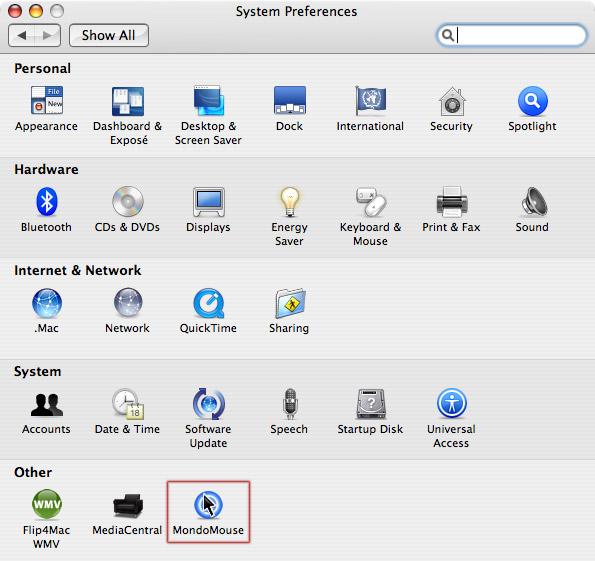
Task: Open Flip4Mac WMV preferences icon
Action: click(47, 504)
